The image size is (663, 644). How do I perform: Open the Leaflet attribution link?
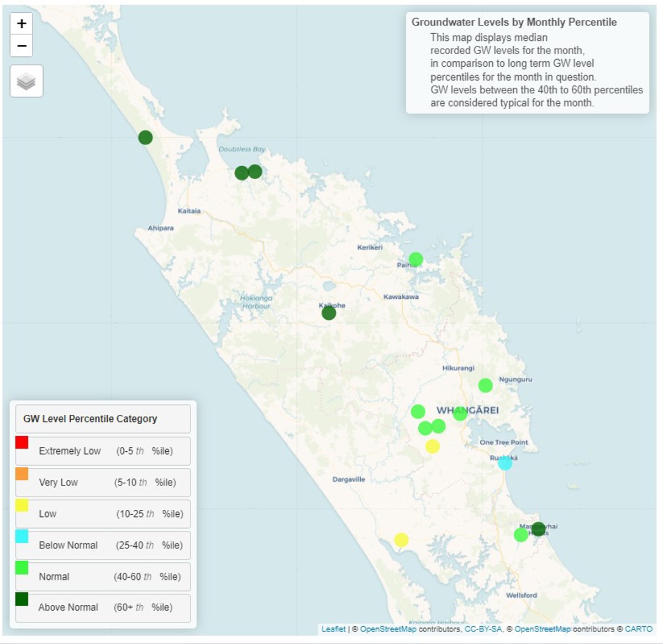click(334, 629)
